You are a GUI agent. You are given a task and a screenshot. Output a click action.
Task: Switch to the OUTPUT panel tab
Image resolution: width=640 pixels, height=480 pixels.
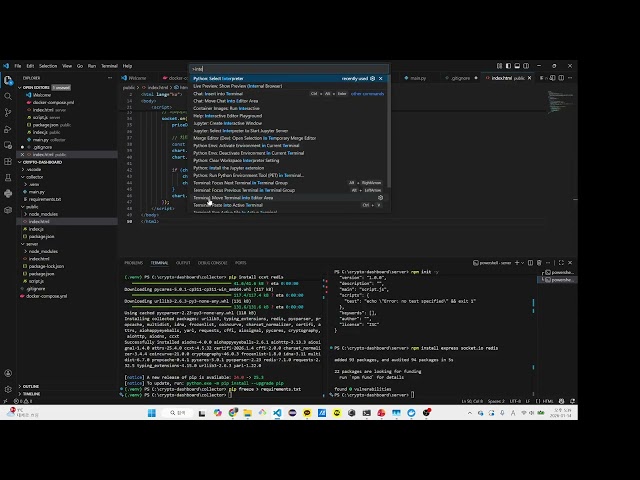pos(183,263)
